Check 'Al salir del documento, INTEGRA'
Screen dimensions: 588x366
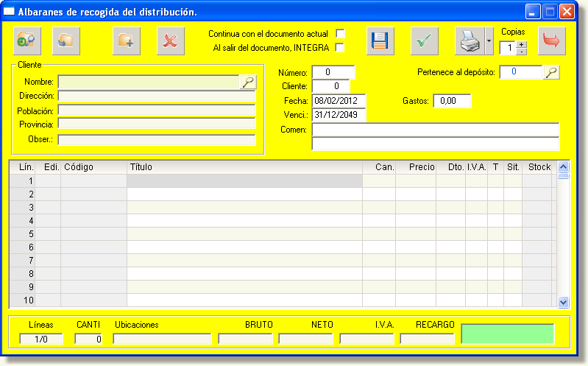(339, 48)
